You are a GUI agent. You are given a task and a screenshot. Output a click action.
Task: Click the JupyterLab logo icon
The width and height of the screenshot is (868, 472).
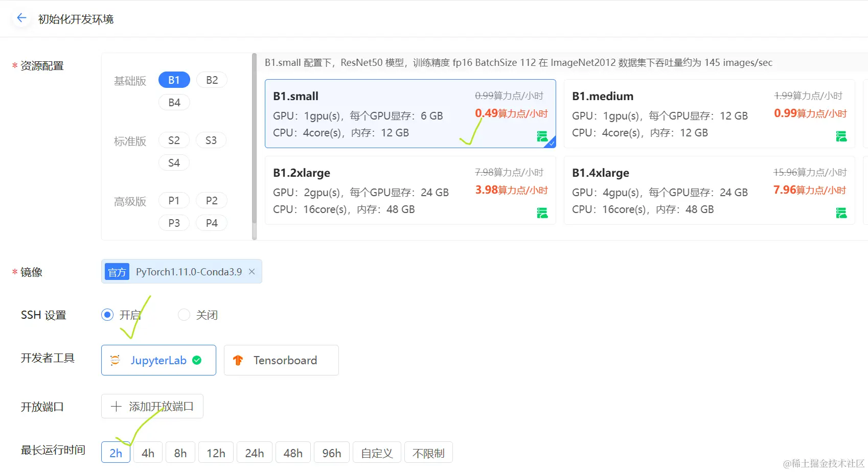pyautogui.click(x=116, y=360)
